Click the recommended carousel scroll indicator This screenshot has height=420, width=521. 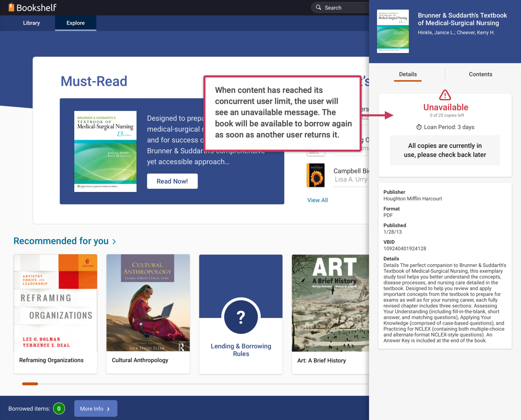coord(30,384)
